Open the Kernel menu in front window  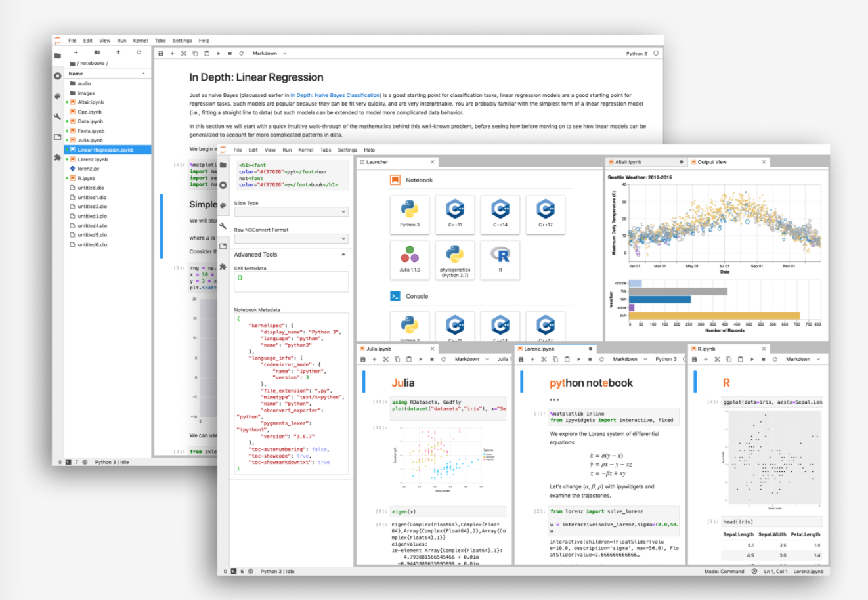coord(305,150)
